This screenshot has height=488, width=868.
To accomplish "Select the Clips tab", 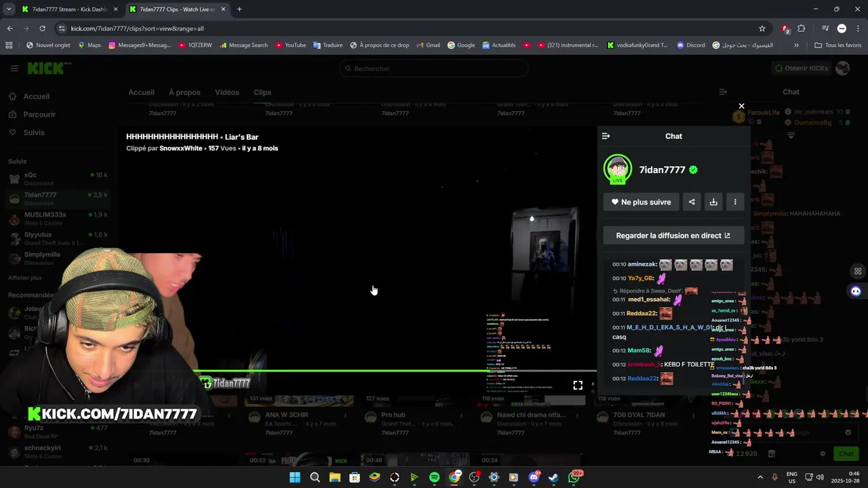I will (x=262, y=92).
